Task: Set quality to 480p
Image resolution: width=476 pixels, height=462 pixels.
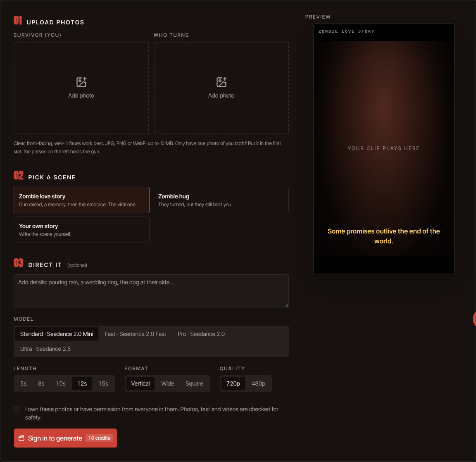Action: click(258, 383)
